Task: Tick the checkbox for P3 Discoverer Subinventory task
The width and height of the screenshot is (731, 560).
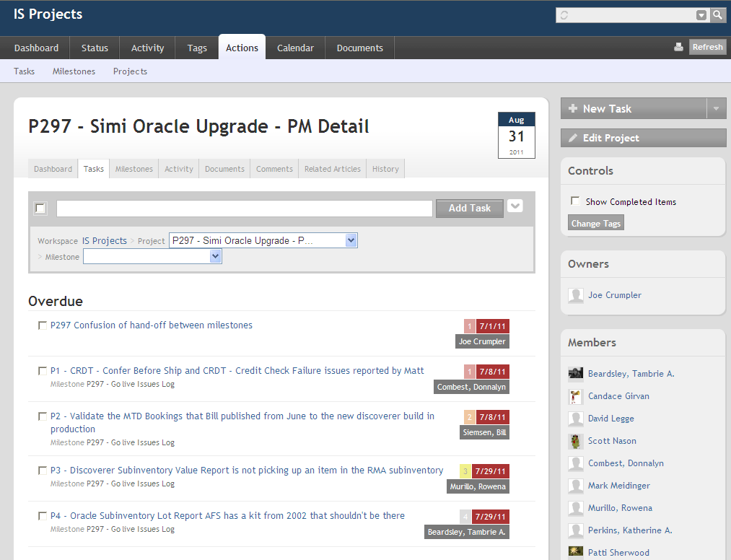Action: pyautogui.click(x=43, y=471)
